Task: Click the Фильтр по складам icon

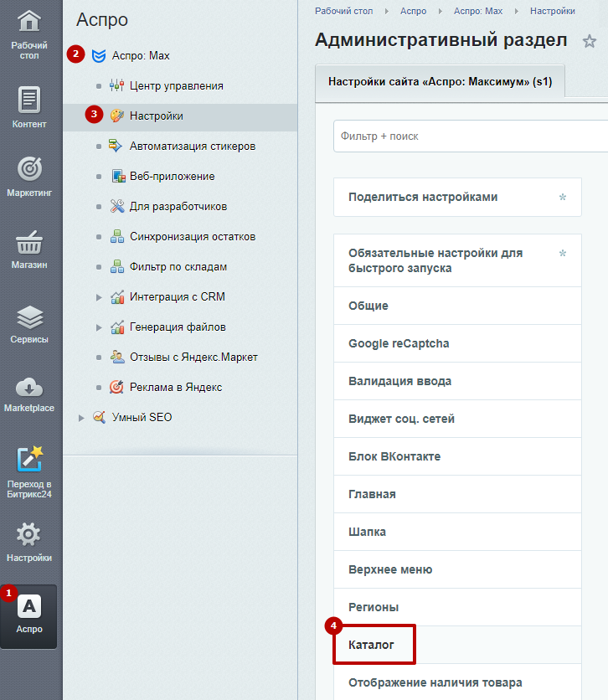Action: point(117,266)
